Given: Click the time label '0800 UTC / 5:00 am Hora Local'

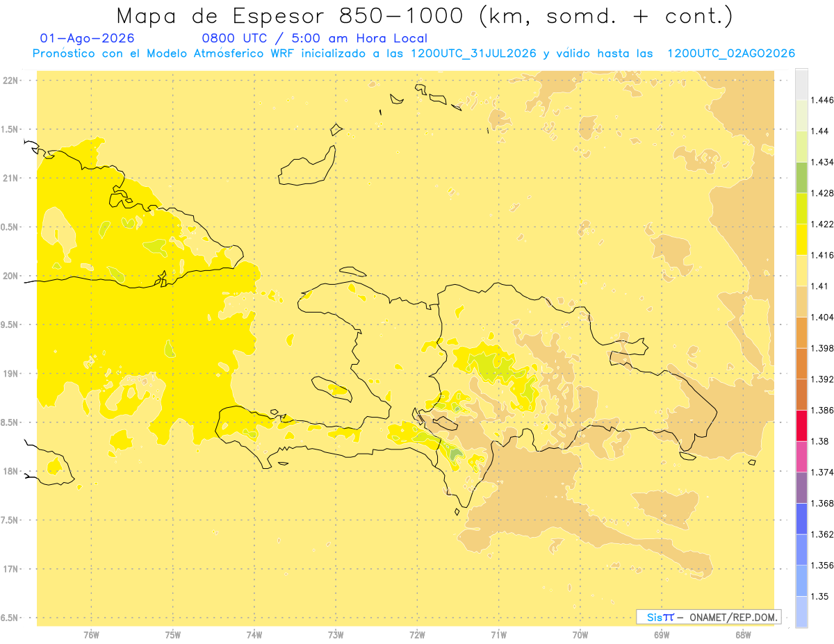Looking at the screenshot, I should point(314,38).
